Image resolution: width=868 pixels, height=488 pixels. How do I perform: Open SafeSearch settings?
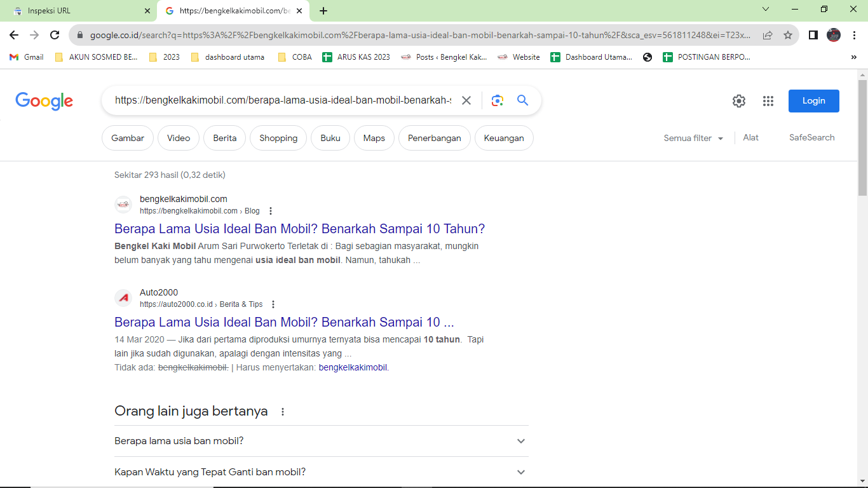pos(812,137)
